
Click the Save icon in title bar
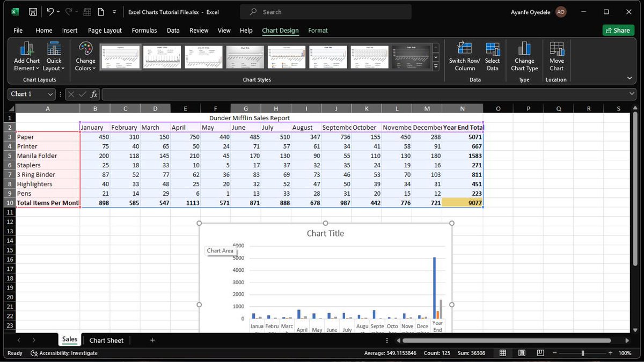coord(33,11)
